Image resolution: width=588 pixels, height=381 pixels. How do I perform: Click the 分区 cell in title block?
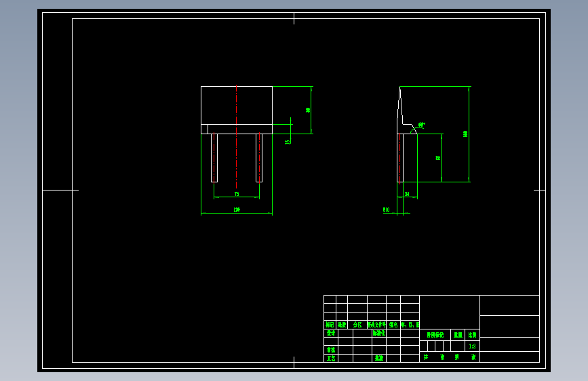[357, 325]
